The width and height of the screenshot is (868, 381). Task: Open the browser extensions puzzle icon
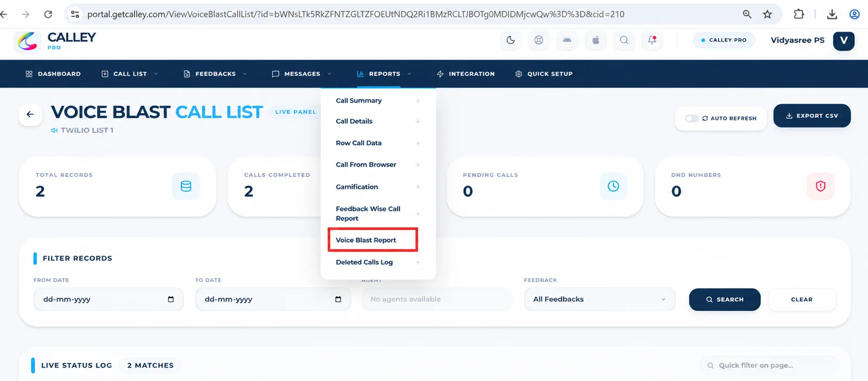(799, 14)
